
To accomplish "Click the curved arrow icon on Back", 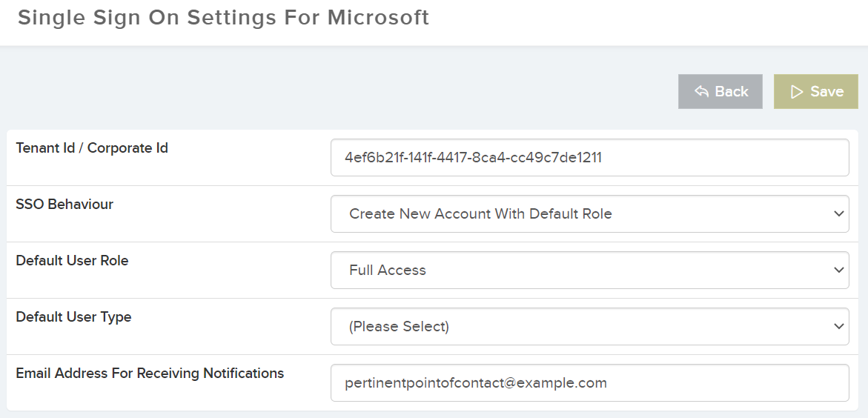I will point(701,92).
